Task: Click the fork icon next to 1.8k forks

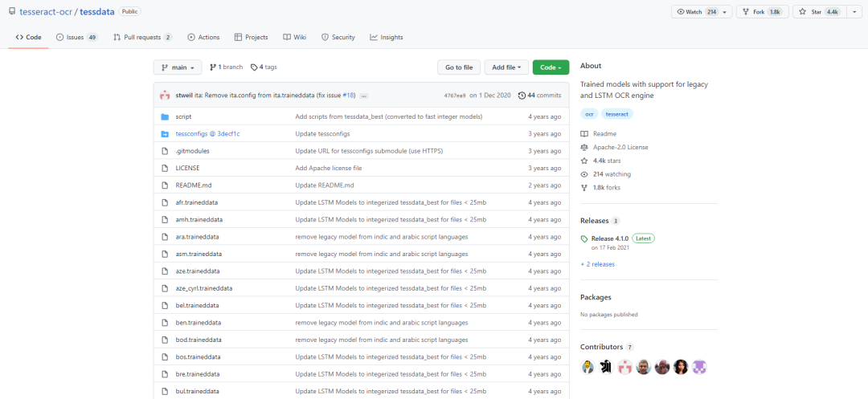Action: point(584,187)
